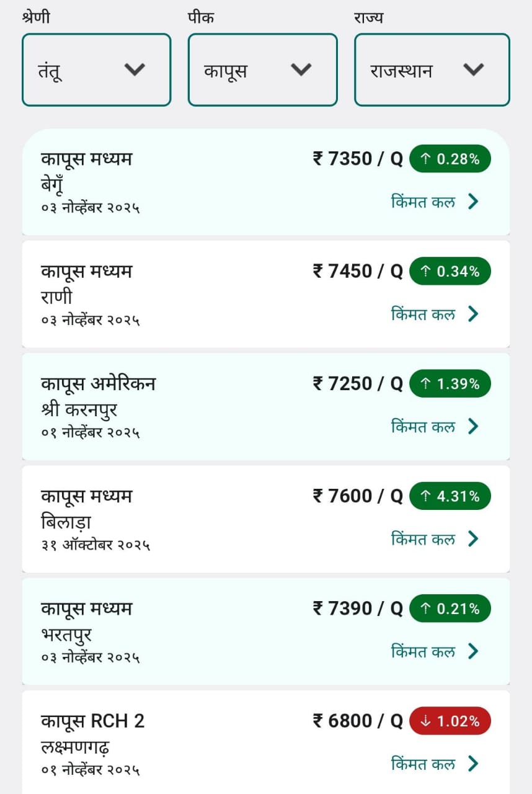Tap the chevron arrow in भरतपुर price row
The width and height of the screenshot is (532, 794).
[473, 651]
